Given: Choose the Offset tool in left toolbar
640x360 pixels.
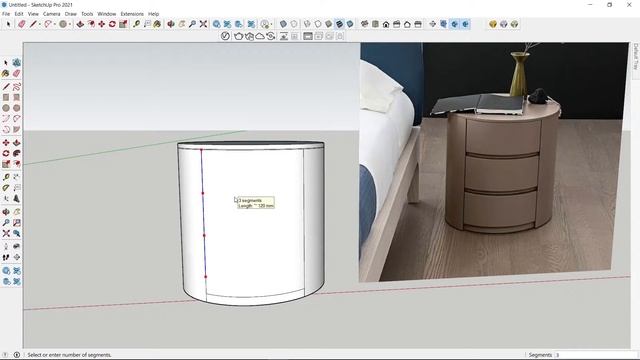Looking at the screenshot, I should [x=17, y=164].
